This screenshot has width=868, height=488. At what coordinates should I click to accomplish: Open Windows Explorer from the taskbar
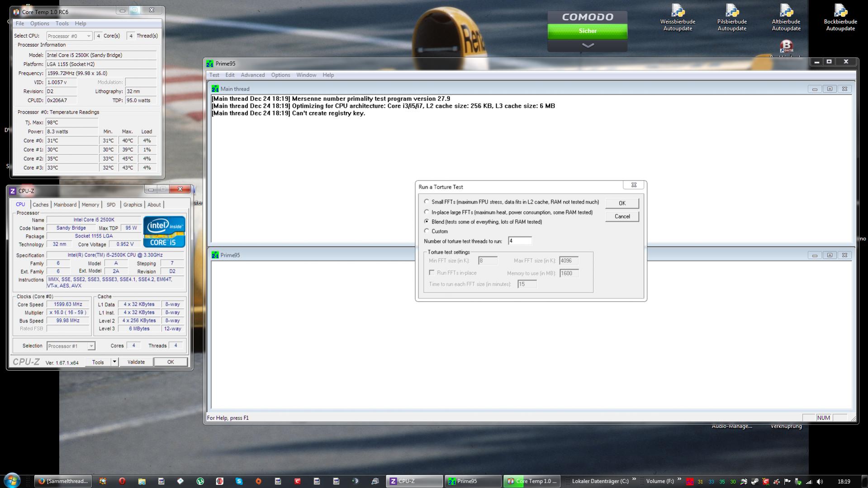pos(142,481)
